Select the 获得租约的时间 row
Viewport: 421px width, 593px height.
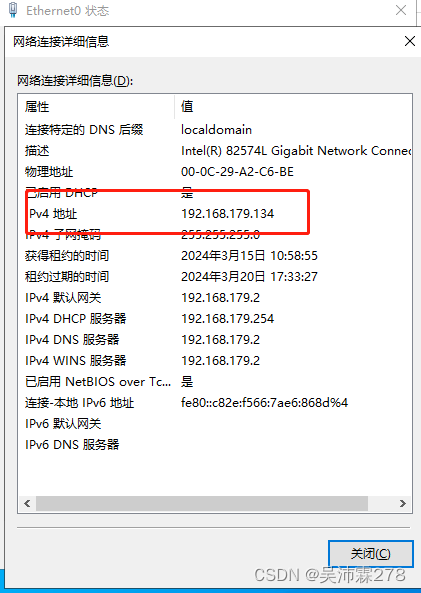[x=215, y=256]
